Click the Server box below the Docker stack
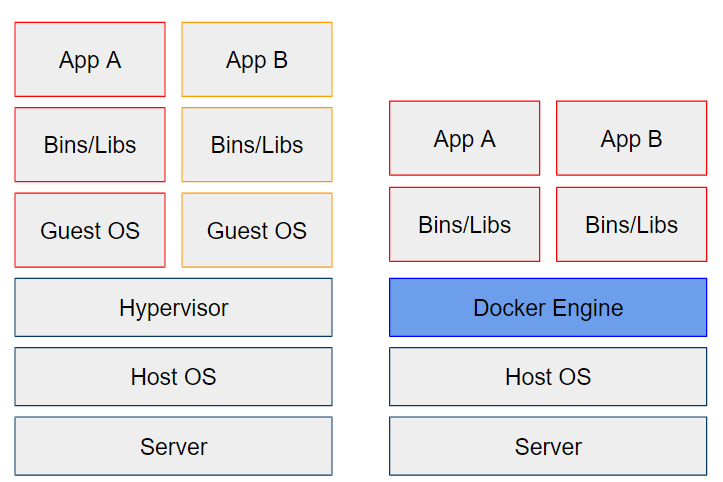723x482 pixels. [x=548, y=446]
